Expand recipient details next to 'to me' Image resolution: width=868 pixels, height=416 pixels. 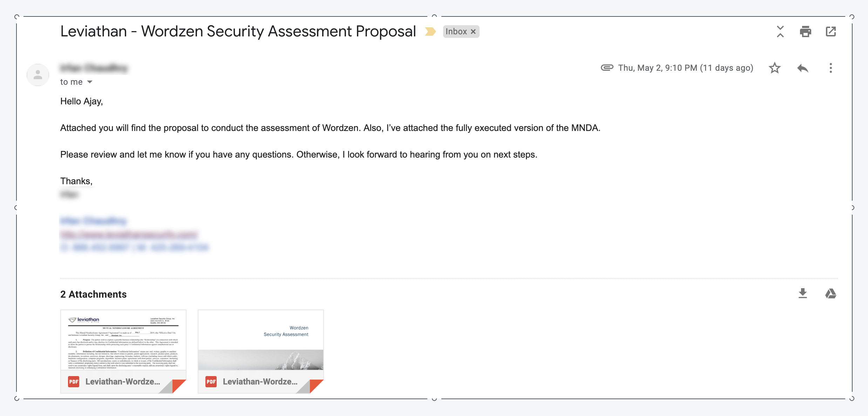tap(90, 82)
